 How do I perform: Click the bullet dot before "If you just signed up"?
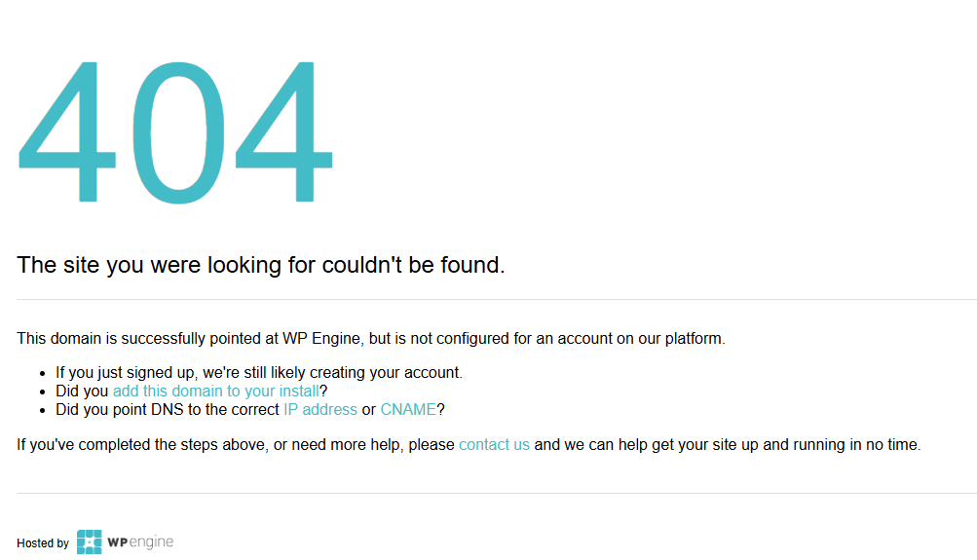43,373
